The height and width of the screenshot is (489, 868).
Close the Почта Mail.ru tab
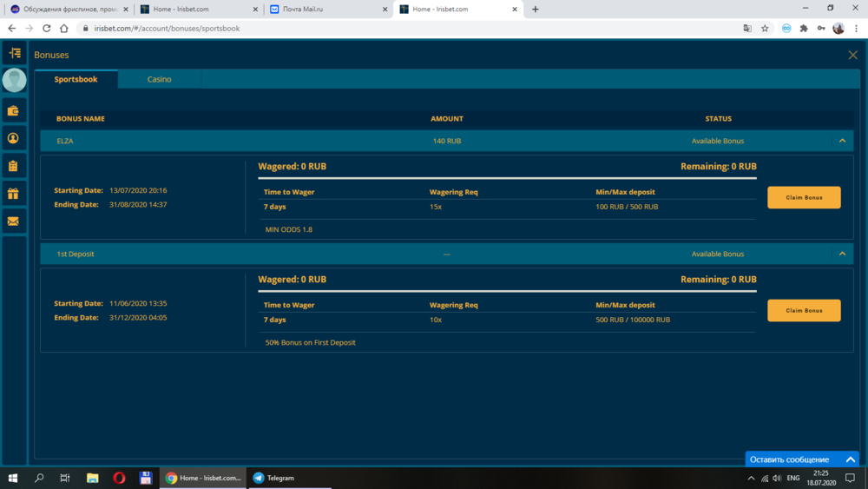[x=385, y=10]
